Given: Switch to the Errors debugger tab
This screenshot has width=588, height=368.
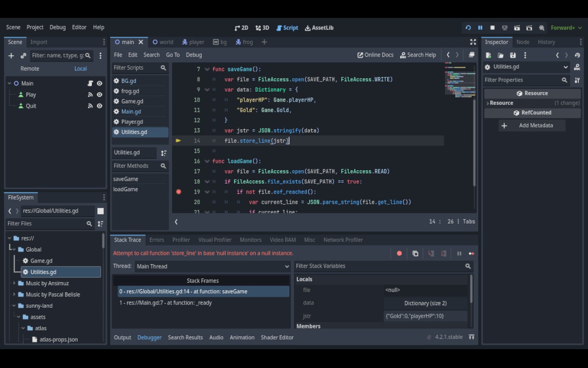Looking at the screenshot, I should 156,240.
